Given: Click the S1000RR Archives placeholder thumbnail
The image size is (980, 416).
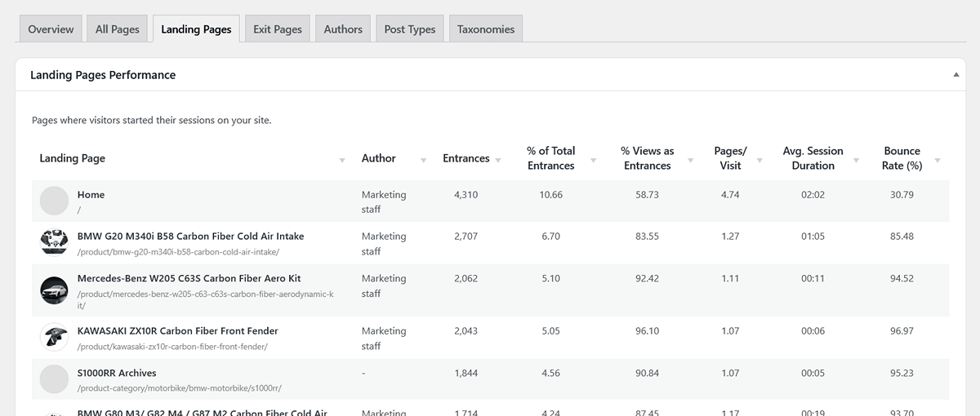Looking at the screenshot, I should 54,378.
